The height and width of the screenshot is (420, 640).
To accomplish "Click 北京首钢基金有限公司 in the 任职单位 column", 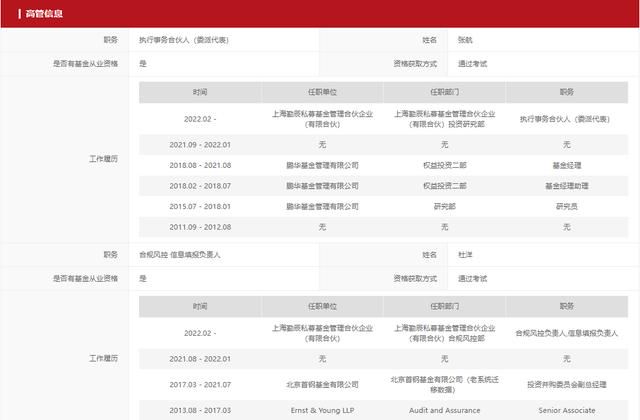I will click(322, 384).
